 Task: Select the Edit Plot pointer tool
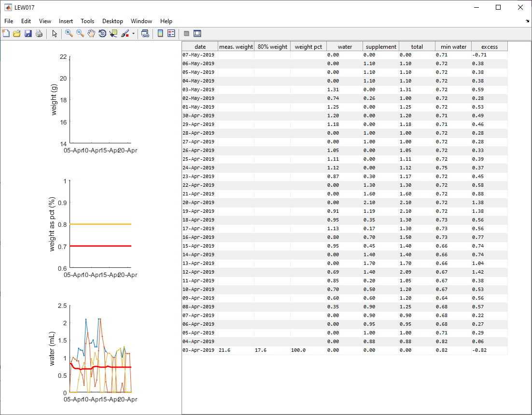(55, 33)
